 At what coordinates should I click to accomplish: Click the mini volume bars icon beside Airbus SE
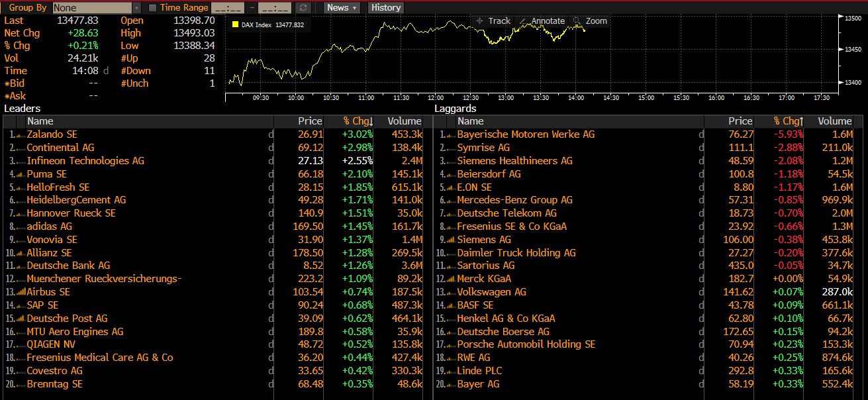point(21,292)
